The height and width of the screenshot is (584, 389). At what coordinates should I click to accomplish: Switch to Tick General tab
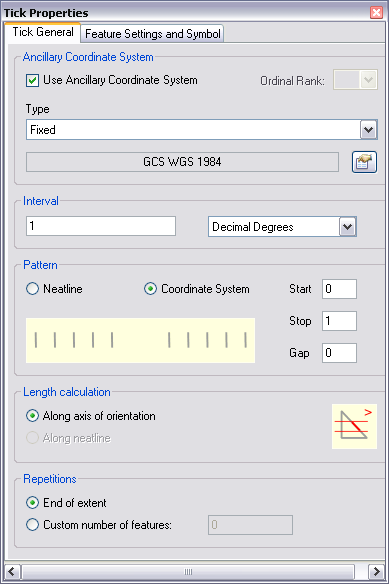pos(42,32)
